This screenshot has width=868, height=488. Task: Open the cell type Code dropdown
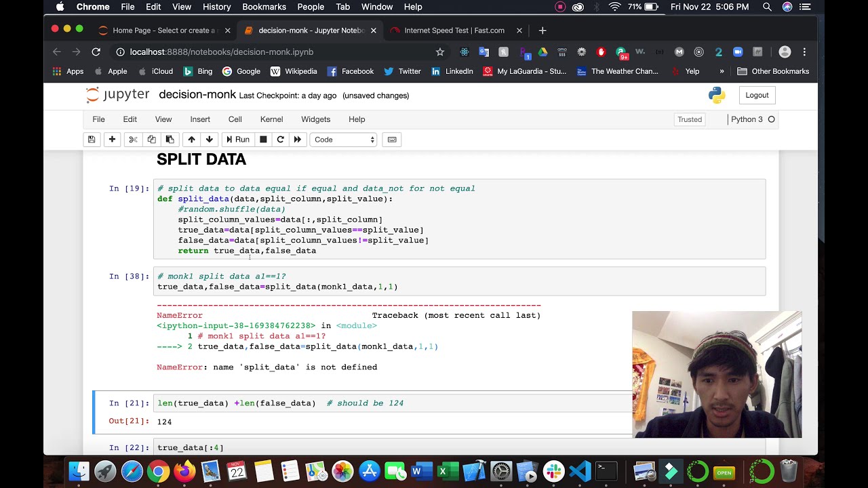[344, 140]
